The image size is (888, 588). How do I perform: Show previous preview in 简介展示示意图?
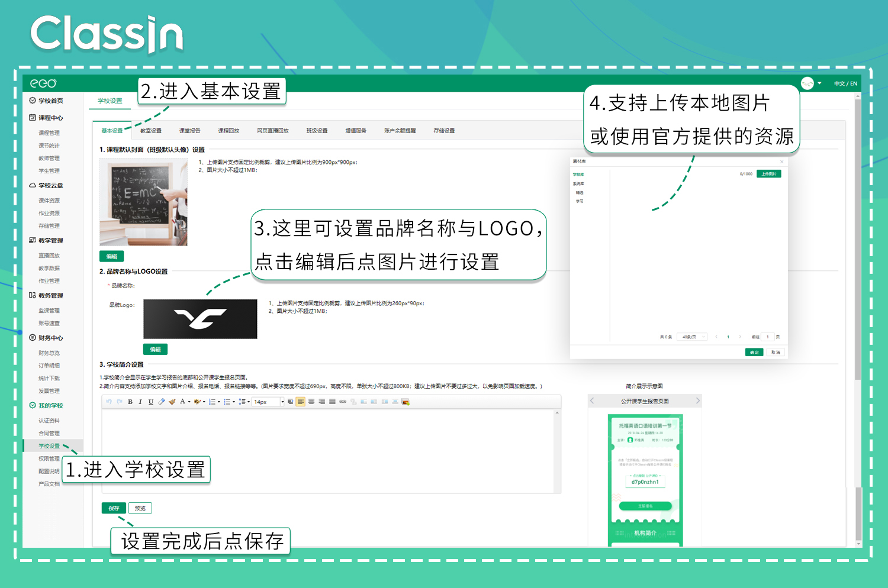(x=592, y=401)
